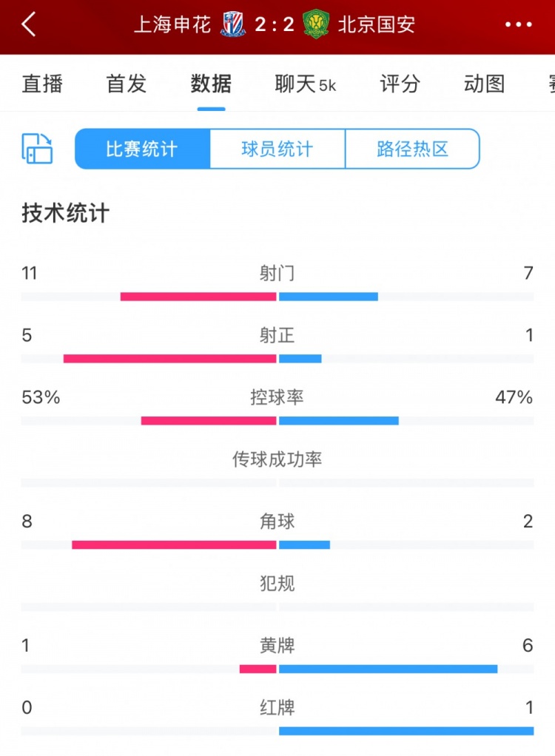Select the 比赛统计 segment button

click(141, 149)
